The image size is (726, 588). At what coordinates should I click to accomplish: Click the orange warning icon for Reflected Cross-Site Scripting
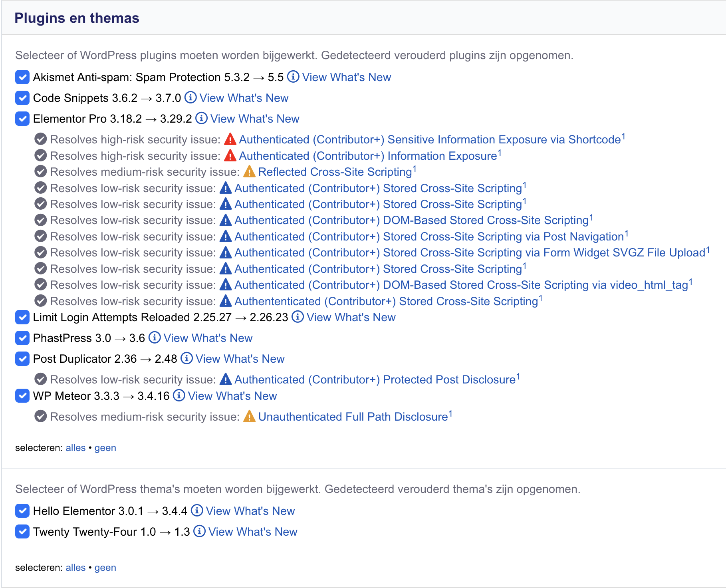click(249, 172)
